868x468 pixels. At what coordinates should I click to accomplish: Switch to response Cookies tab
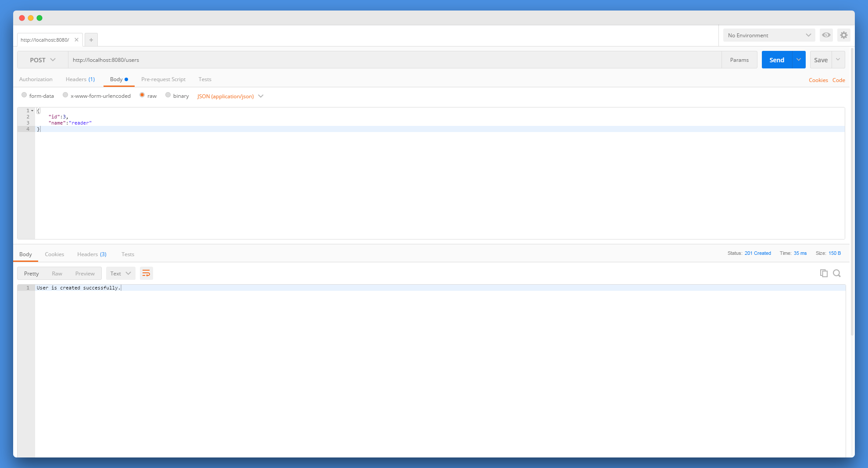(x=54, y=254)
